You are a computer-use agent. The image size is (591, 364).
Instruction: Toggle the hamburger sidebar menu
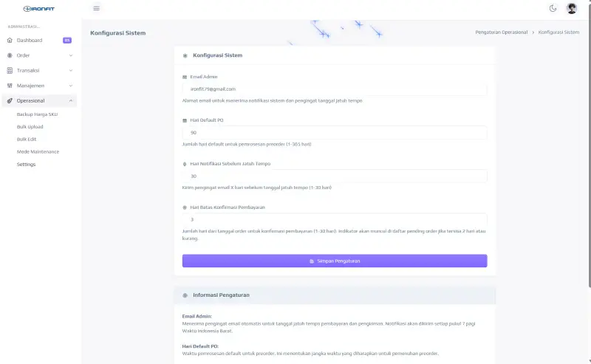pos(97,8)
